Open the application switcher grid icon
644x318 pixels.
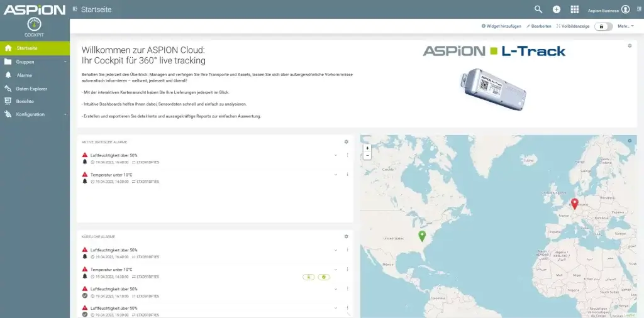[574, 9]
